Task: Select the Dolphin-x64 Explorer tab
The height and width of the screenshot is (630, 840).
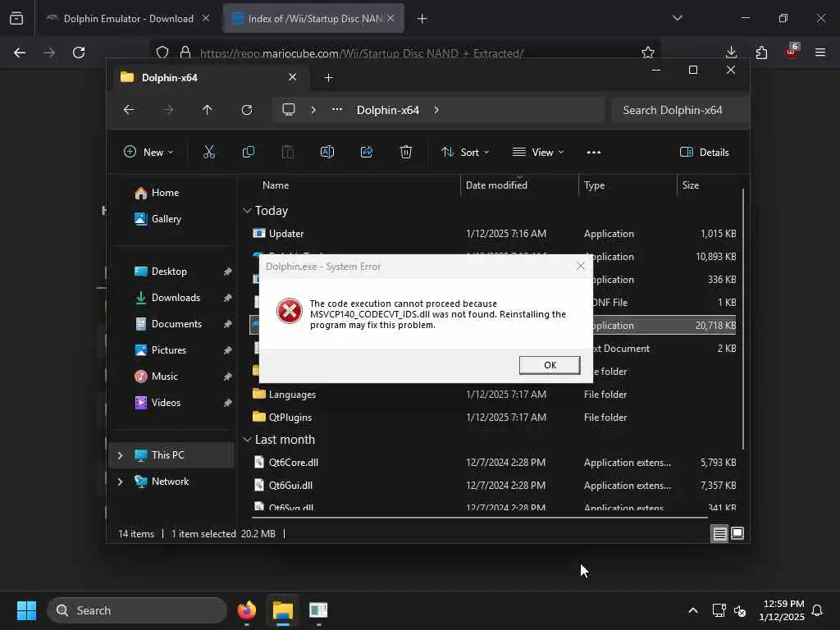Action: point(209,78)
